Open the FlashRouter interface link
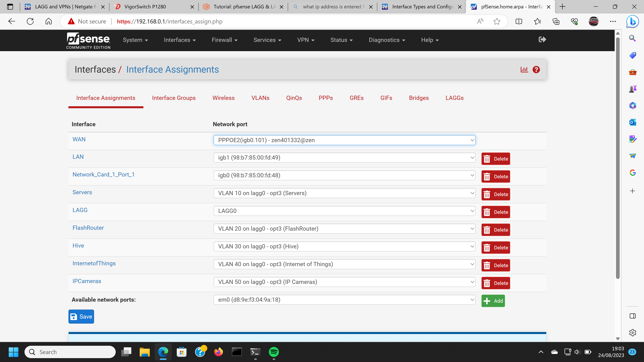The width and height of the screenshot is (644, 362). (88, 228)
